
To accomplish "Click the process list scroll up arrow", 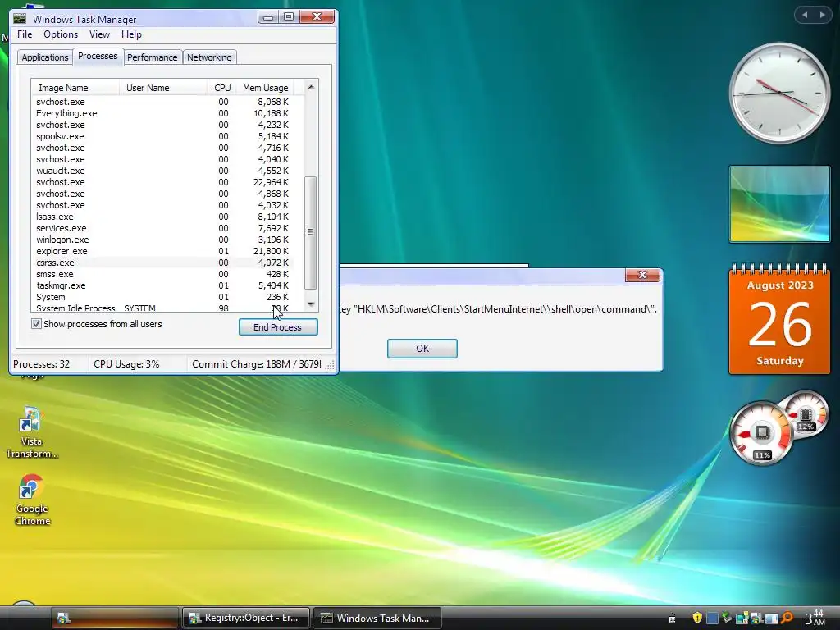I will pos(311,87).
